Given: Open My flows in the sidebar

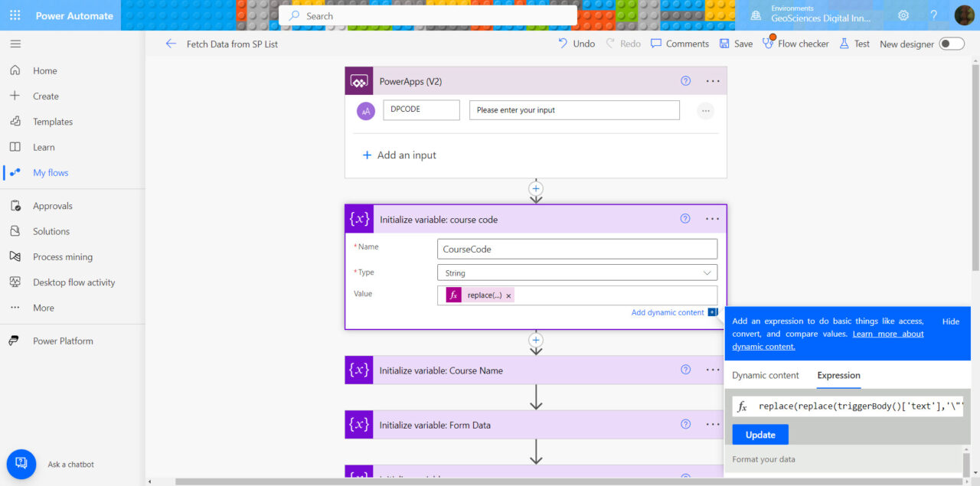Looking at the screenshot, I should pyautogui.click(x=51, y=173).
